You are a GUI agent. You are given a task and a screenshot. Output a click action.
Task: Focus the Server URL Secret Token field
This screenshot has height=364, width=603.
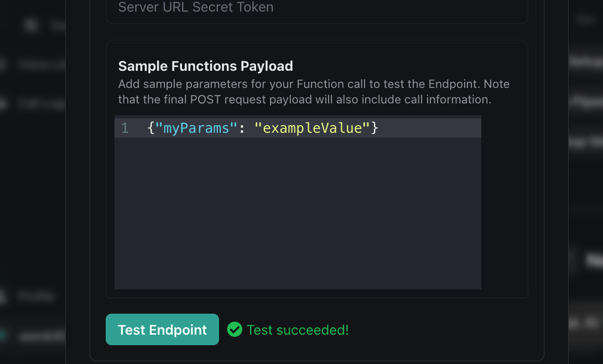[315, 8]
